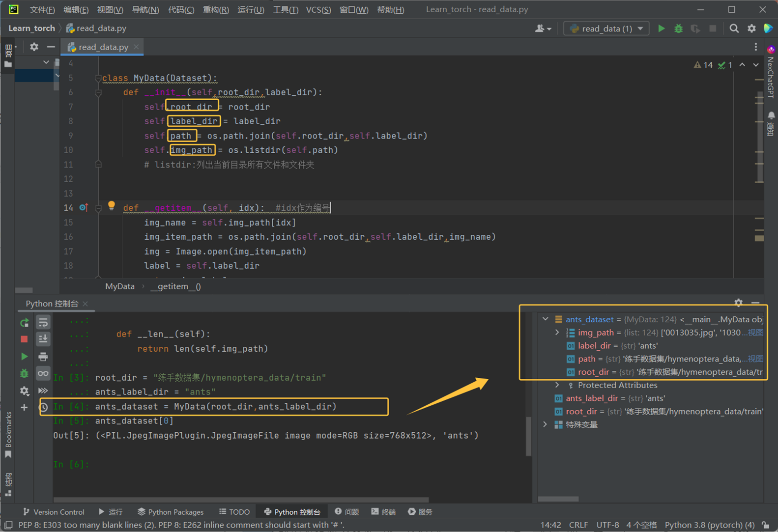The width and height of the screenshot is (778, 532).
Task: Expand the img_path list variable
Action: pos(557,333)
